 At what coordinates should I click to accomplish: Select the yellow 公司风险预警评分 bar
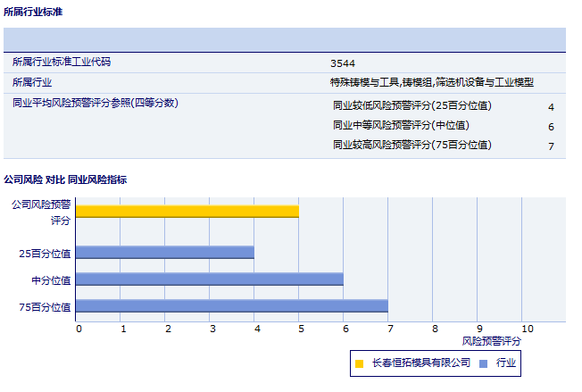pos(187,212)
